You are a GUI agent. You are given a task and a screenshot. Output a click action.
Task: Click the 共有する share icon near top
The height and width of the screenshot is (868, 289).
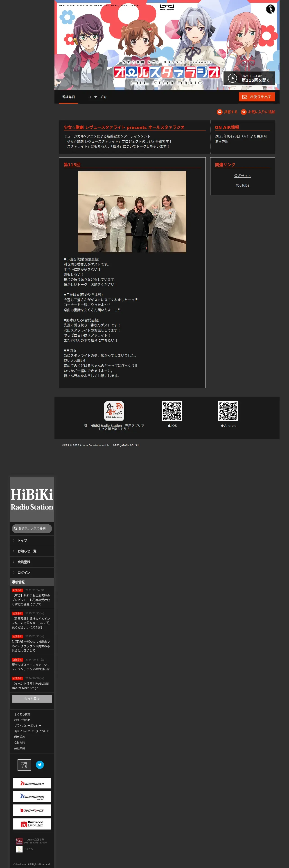click(x=227, y=112)
